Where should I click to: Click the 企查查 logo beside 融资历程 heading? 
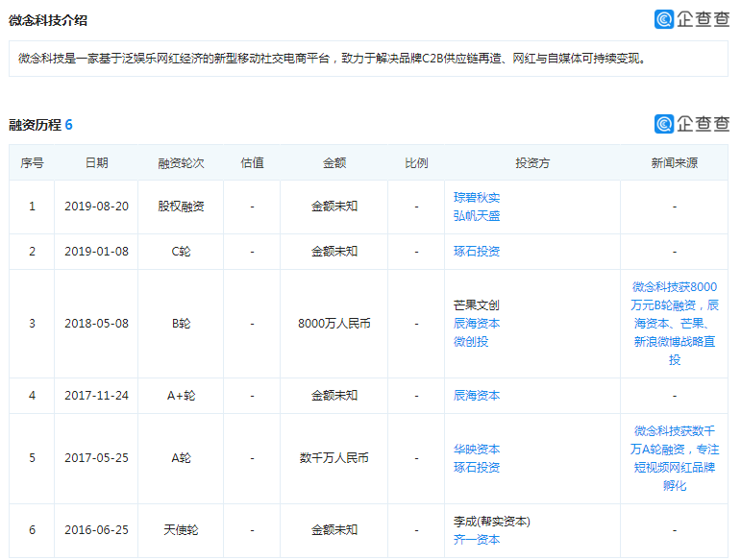coord(691,124)
